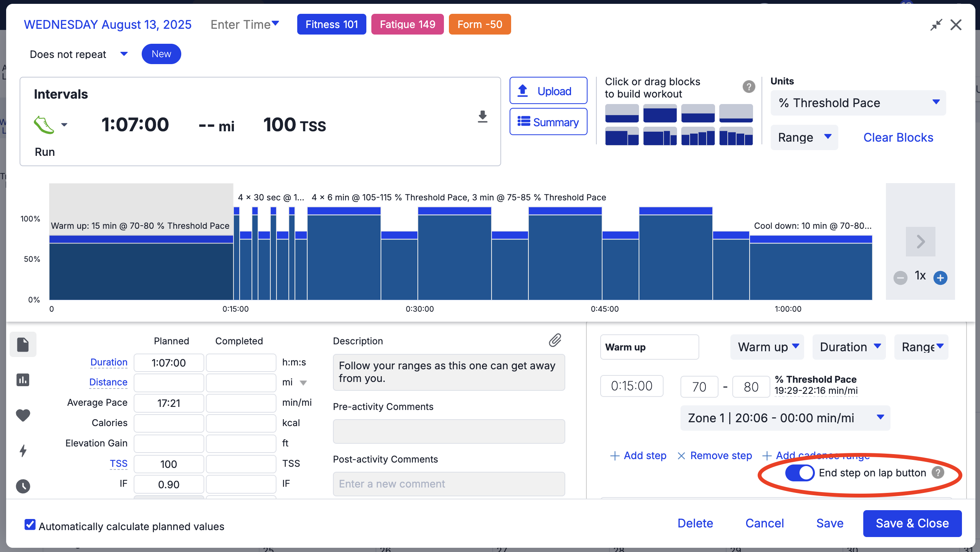Click the help icon beside build workout
The image size is (980, 552).
coord(748,87)
